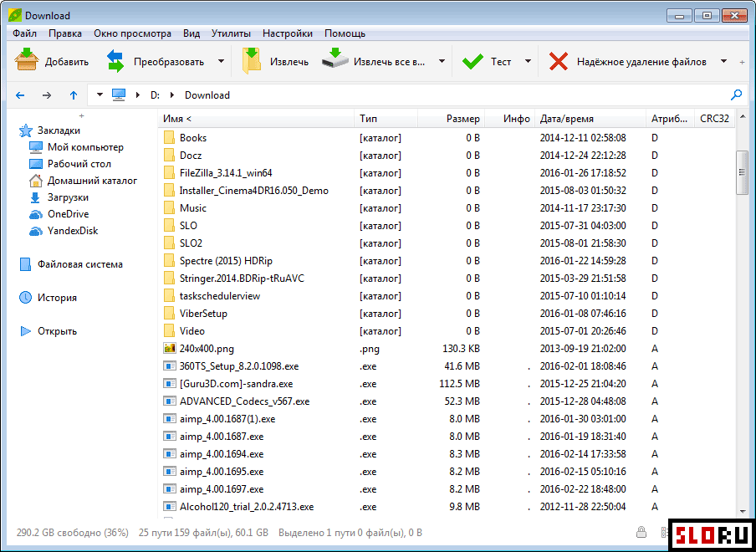Click the search magnifier in address bar
The height and width of the screenshot is (552, 756).
click(737, 95)
